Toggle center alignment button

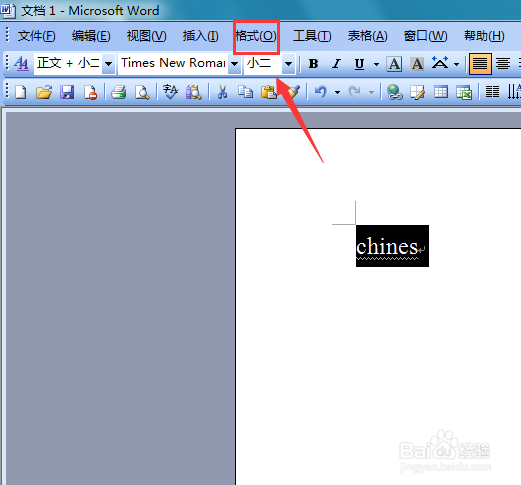coord(503,64)
